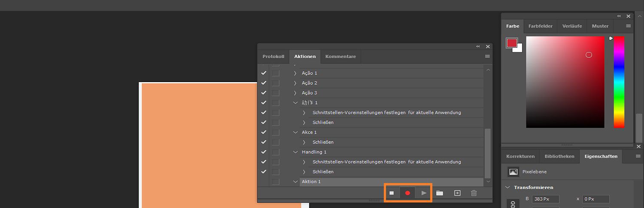Expand the Ação 2 action

(x=295, y=83)
